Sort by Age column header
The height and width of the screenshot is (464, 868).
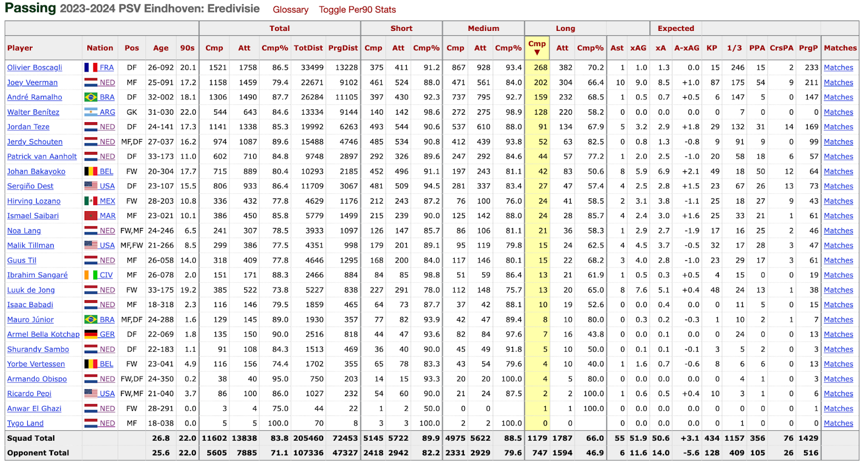pos(161,48)
